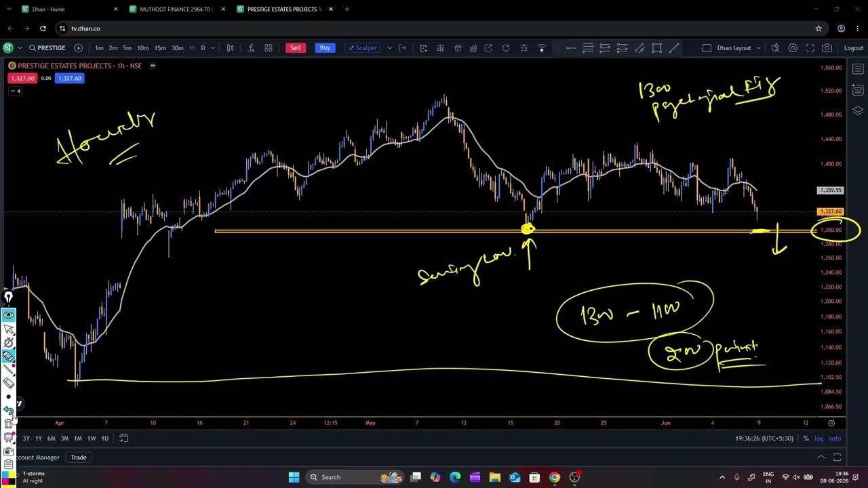Open the Trade button in bottom panel
Screen dimensions: 868x488
pyautogui.click(x=79, y=457)
